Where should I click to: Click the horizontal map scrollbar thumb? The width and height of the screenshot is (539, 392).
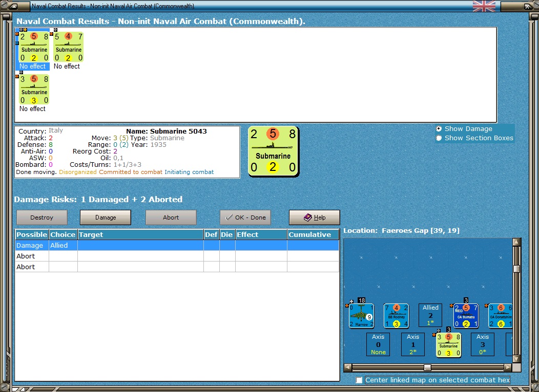(x=427, y=367)
